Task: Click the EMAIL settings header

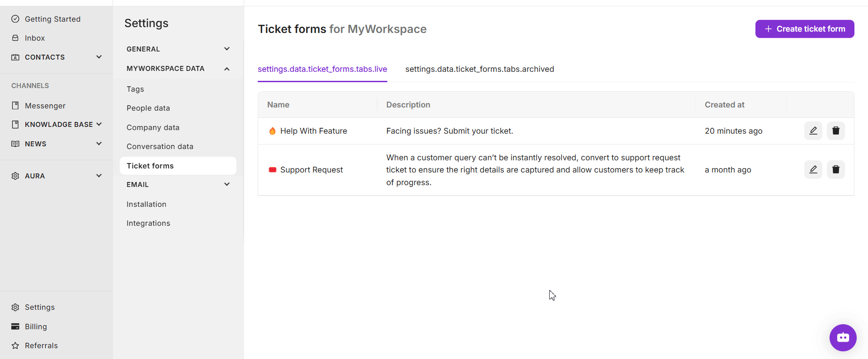Action: 137,184
